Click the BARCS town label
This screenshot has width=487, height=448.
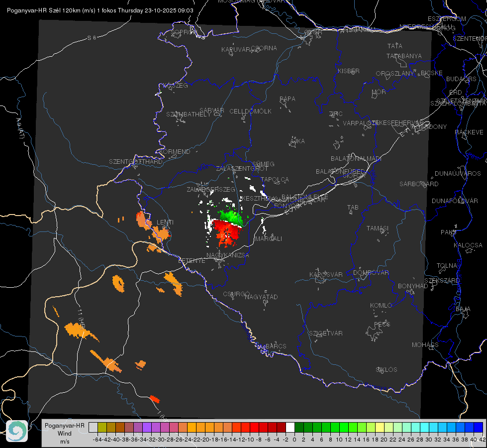[x=276, y=346]
